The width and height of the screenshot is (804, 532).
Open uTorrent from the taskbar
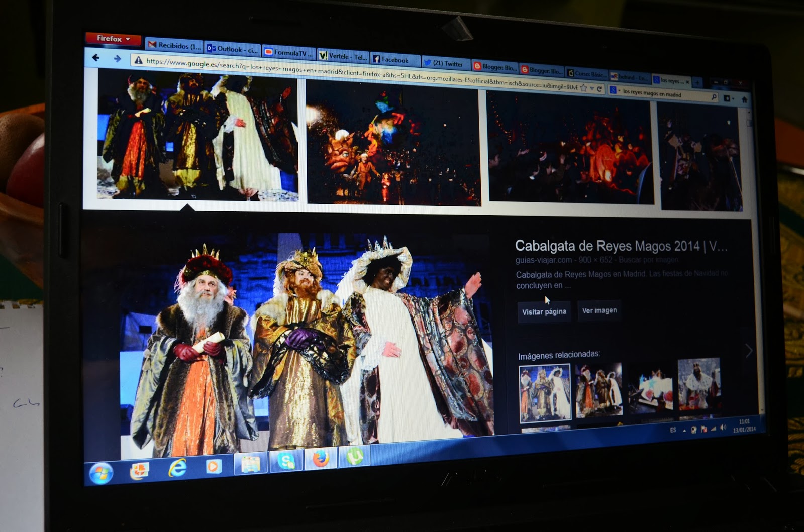(355, 457)
